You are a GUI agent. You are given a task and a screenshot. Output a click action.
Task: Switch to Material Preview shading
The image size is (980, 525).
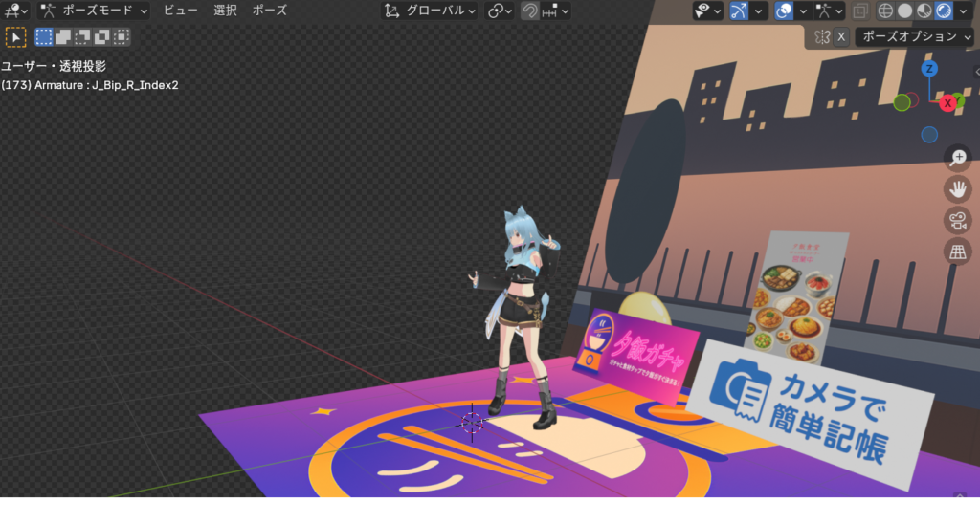(924, 11)
